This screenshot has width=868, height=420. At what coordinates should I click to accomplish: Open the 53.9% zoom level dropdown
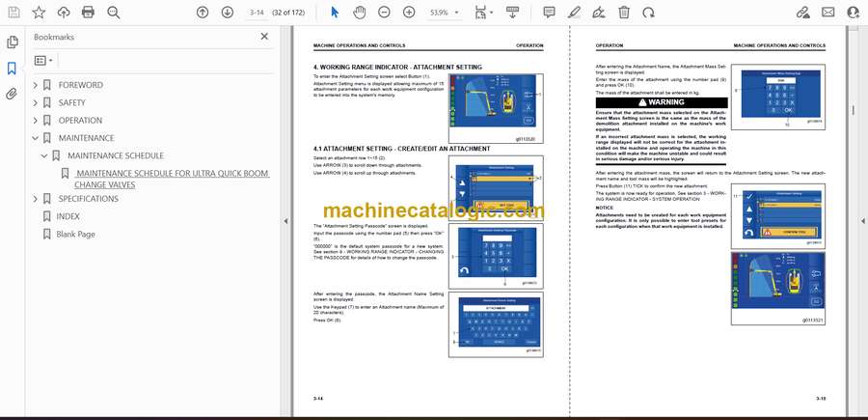pos(444,13)
